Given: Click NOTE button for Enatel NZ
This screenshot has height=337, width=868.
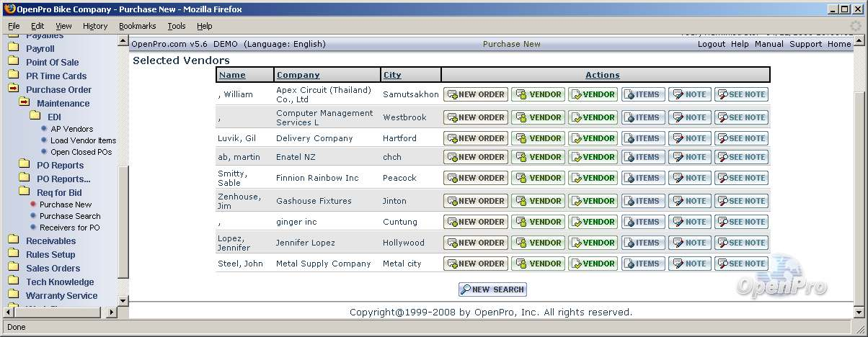Looking at the screenshot, I should [689, 157].
